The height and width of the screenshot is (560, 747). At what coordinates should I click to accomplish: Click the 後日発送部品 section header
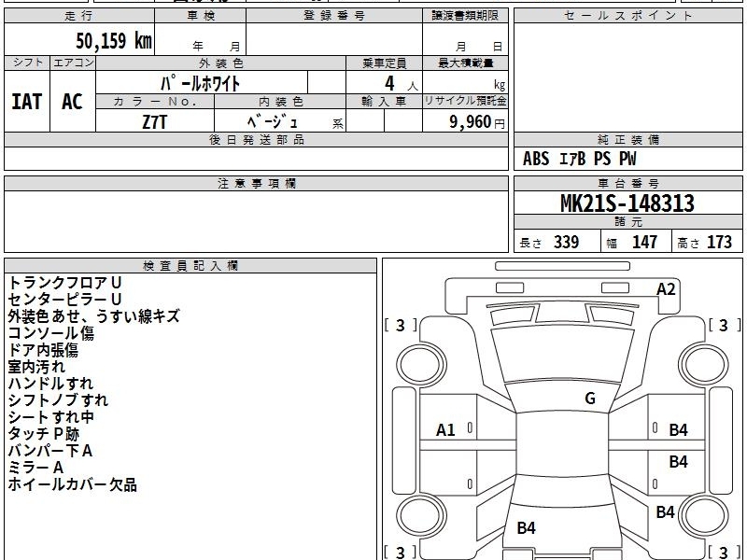click(256, 139)
